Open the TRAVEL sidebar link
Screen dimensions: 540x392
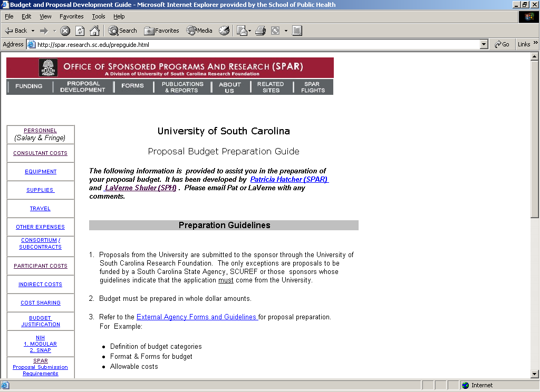40,209
